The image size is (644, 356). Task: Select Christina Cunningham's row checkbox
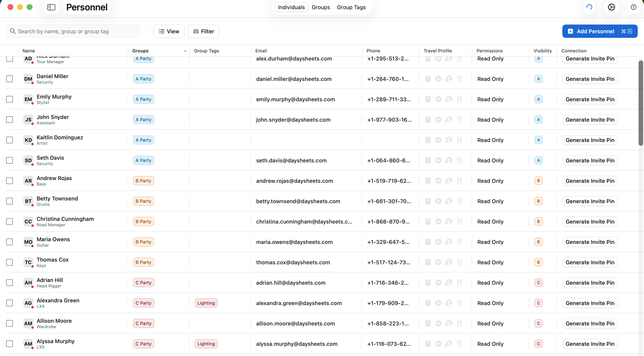click(10, 222)
